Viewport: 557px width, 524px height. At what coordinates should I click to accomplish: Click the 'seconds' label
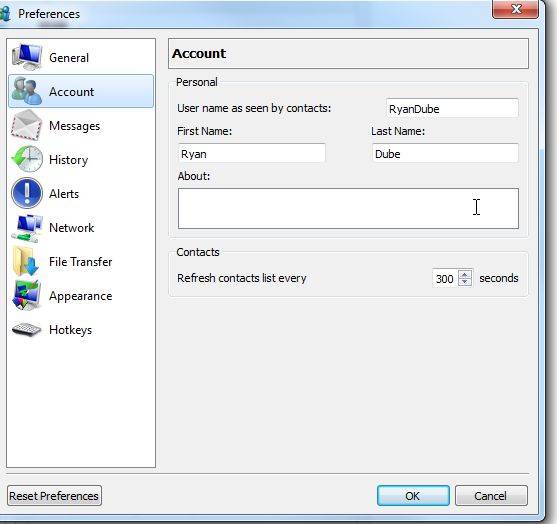point(499,278)
